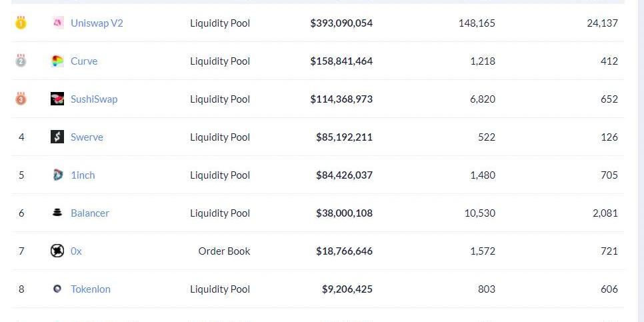Click the Uniswap V2 volume $393,090,054

(341, 23)
